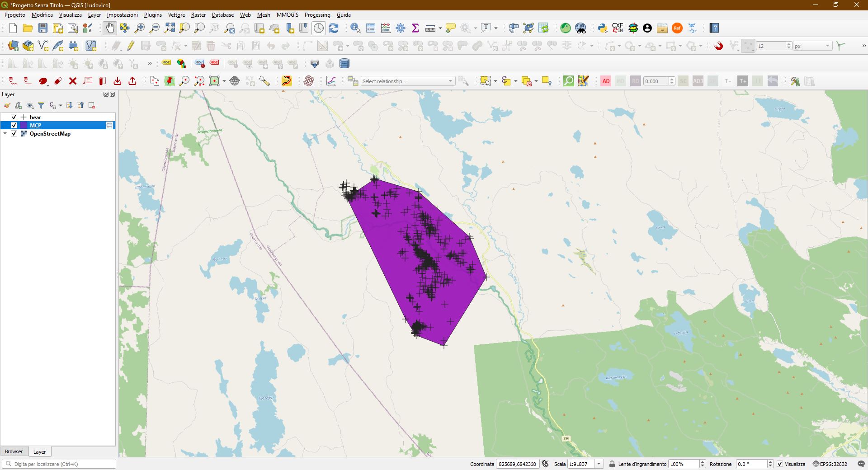Select the Pan Map hand tool
This screenshot has width=868, height=470.
click(110, 28)
